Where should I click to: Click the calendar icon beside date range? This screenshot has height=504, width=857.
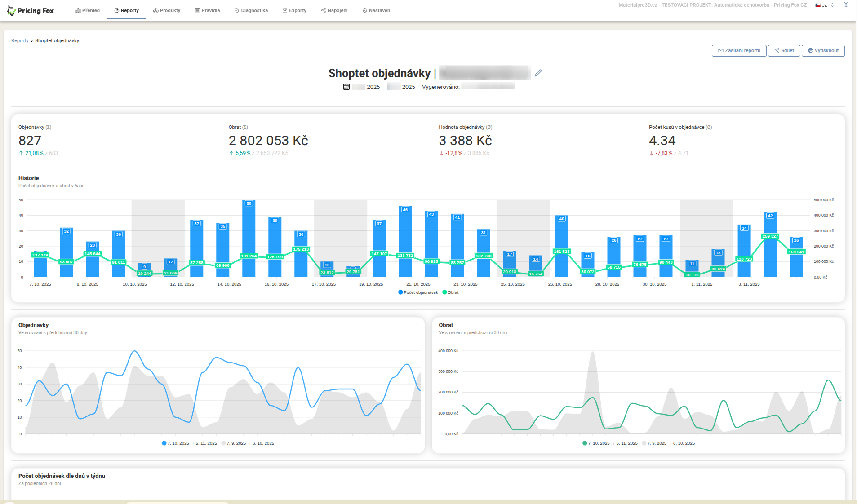(x=346, y=87)
